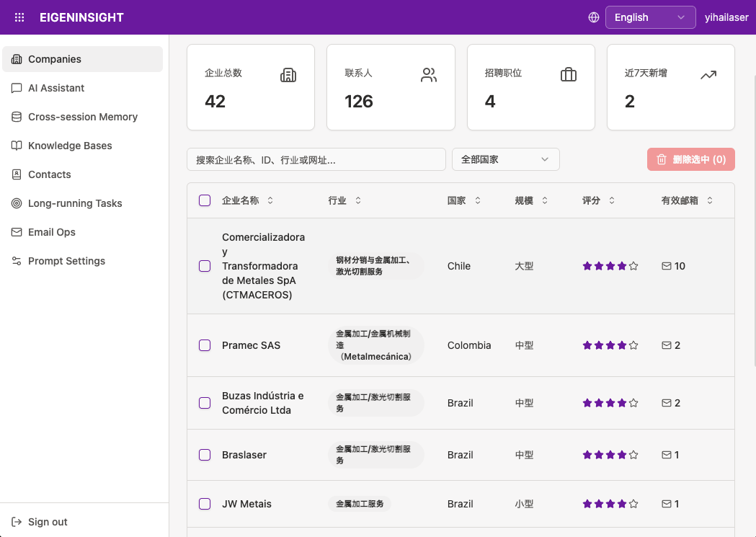Go to Cross-session Memory page
The height and width of the screenshot is (537, 756).
pyautogui.click(x=82, y=117)
